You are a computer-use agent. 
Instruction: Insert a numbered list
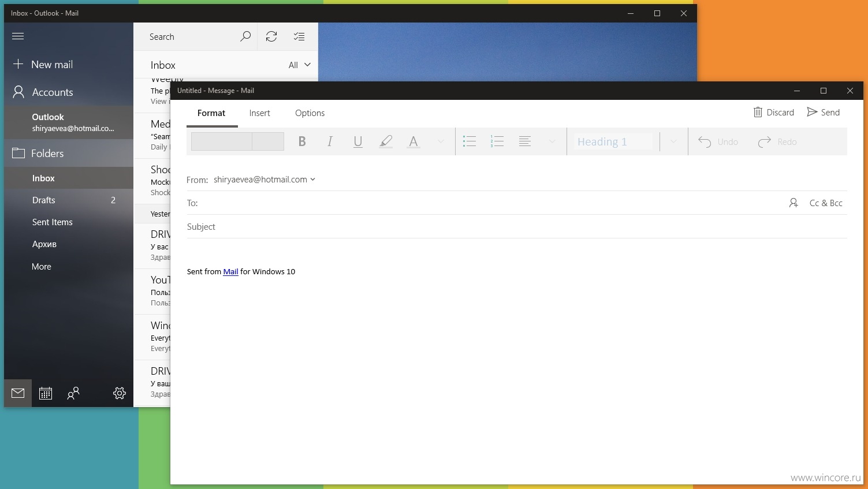pyautogui.click(x=497, y=141)
